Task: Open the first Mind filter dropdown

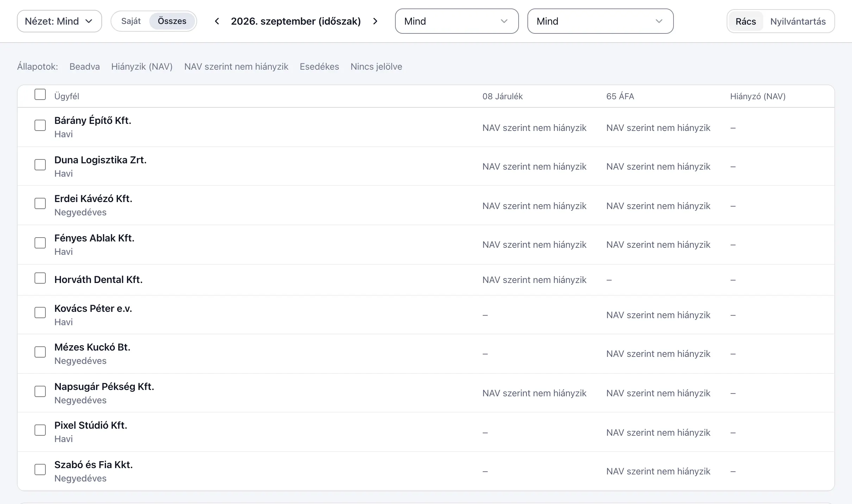Action: (457, 21)
